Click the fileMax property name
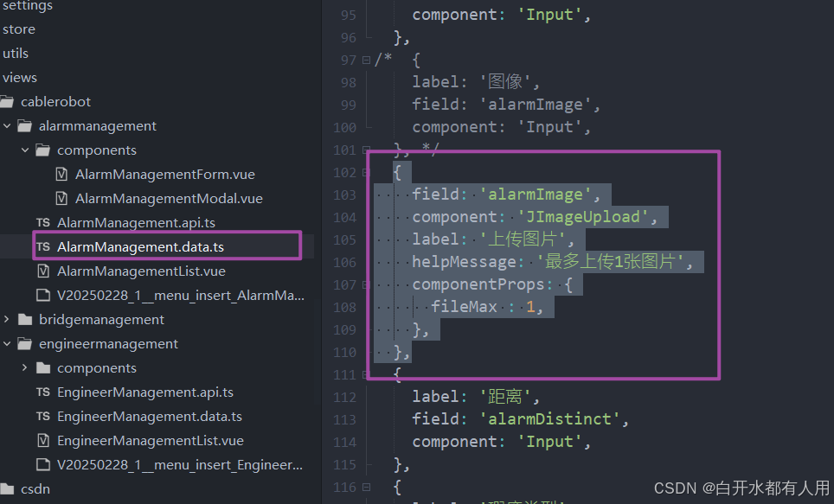Screen dimensions: 834x504 (463, 307)
